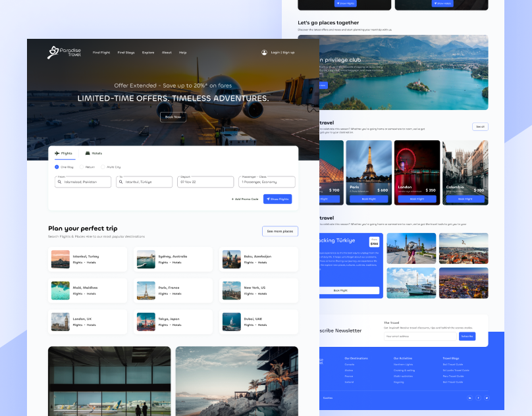
Task: Click the Login | Sign up link
Action: (282, 53)
